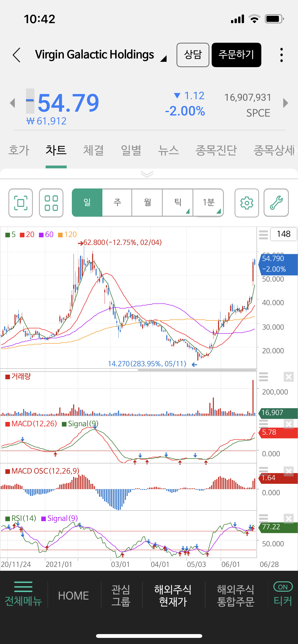The height and width of the screenshot is (644, 298).
Task: Click MACD OSC(12,26,9) legend label
Action: point(42,471)
